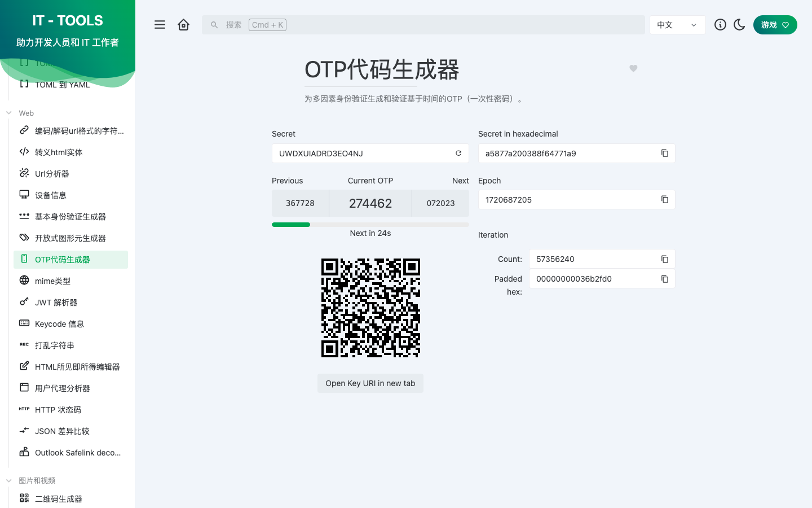
Task: Click the home icon in top bar
Action: (x=183, y=25)
